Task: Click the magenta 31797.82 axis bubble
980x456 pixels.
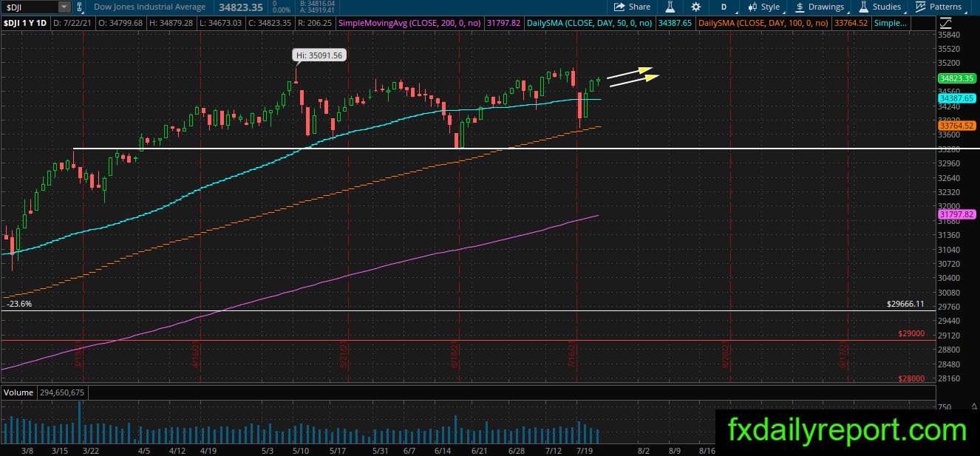Action: coord(956,214)
